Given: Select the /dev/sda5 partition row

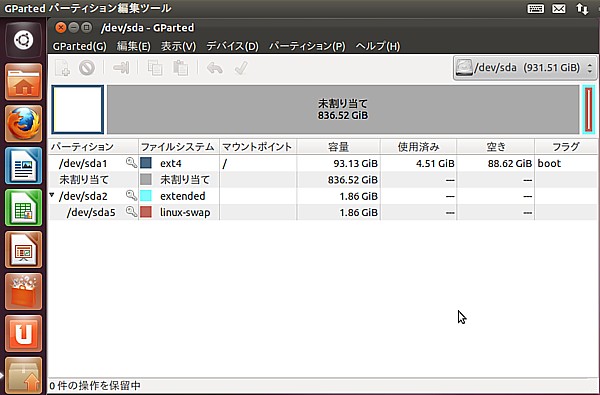Looking at the screenshot, I should point(323,212).
